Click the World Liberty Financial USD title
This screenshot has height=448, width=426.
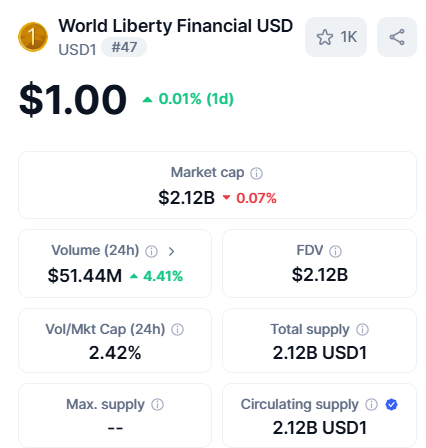176,26
